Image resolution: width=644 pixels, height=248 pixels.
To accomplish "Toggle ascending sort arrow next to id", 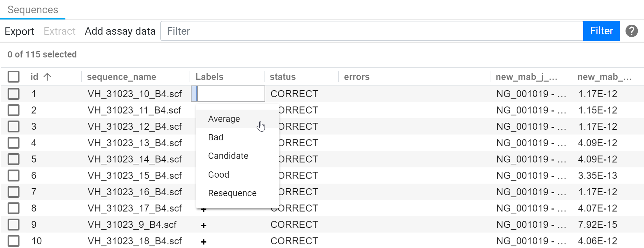I will pos(48,77).
